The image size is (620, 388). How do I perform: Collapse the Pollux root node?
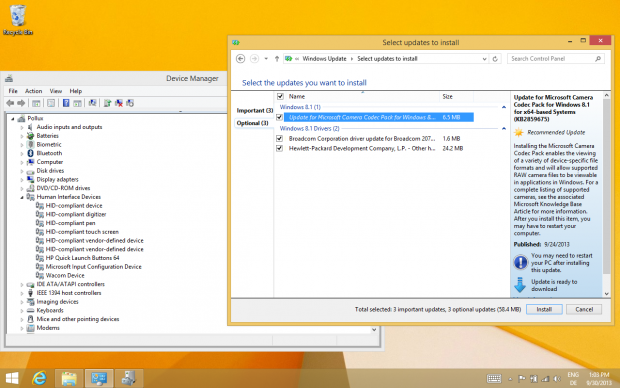pos(13,119)
